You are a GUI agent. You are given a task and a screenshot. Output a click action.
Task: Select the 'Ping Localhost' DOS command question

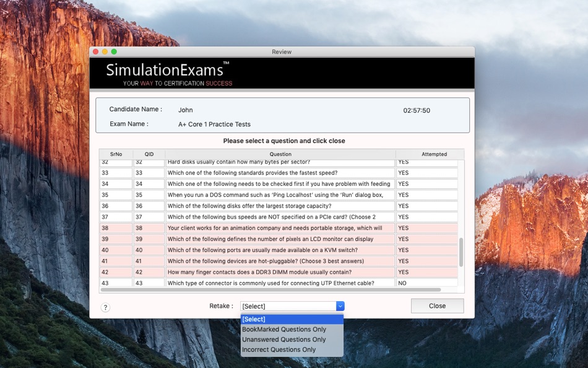click(280, 195)
